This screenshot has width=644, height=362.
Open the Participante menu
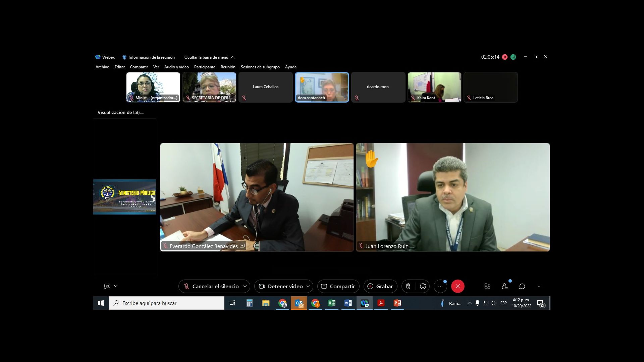click(205, 67)
